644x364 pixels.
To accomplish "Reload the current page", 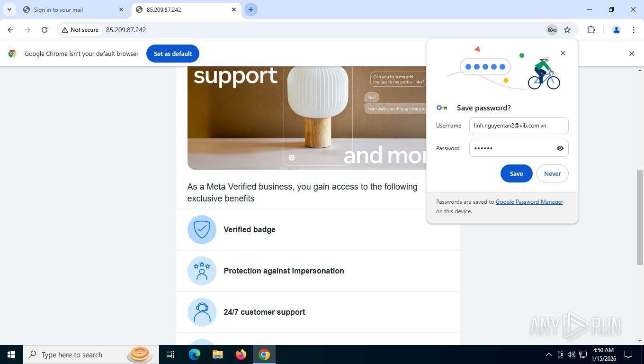I will coord(45,30).
